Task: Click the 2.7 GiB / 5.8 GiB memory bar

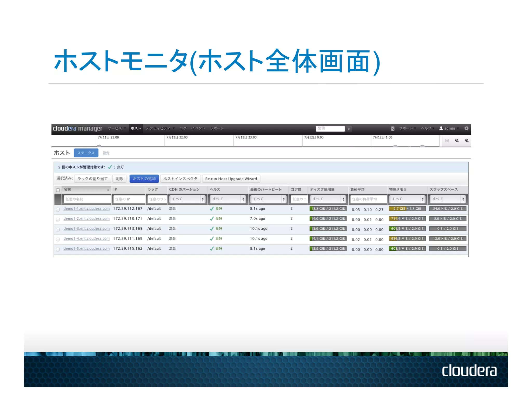Action: tap(407, 209)
